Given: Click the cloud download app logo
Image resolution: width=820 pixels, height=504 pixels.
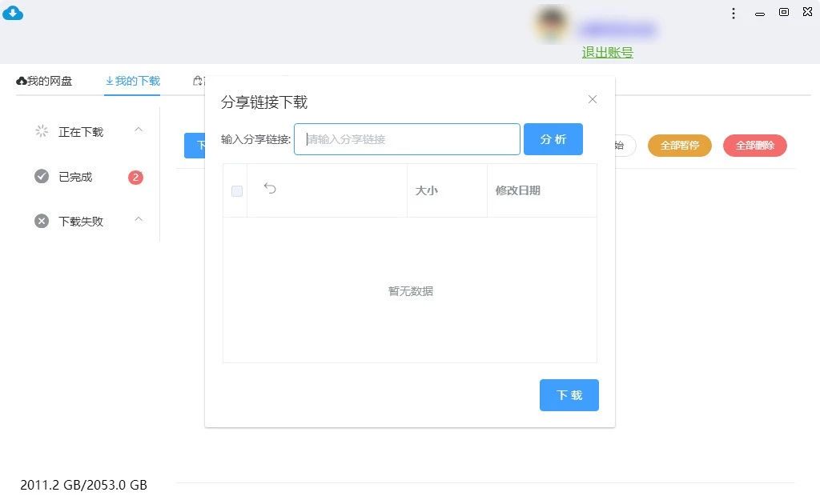Looking at the screenshot, I should point(14,13).
